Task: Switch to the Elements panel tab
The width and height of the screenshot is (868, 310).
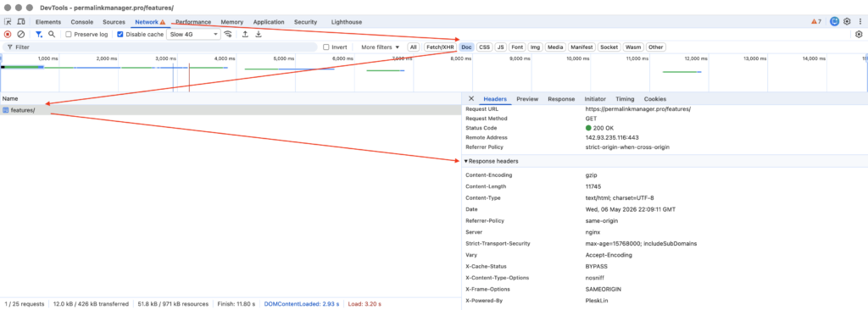Action: pos(48,22)
